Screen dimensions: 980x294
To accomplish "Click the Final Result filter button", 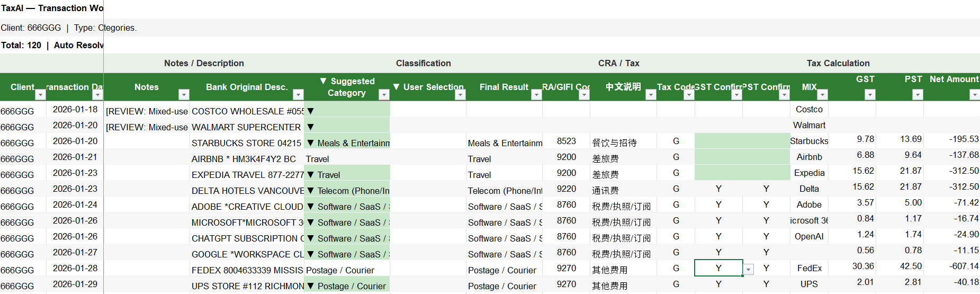I will [x=536, y=95].
